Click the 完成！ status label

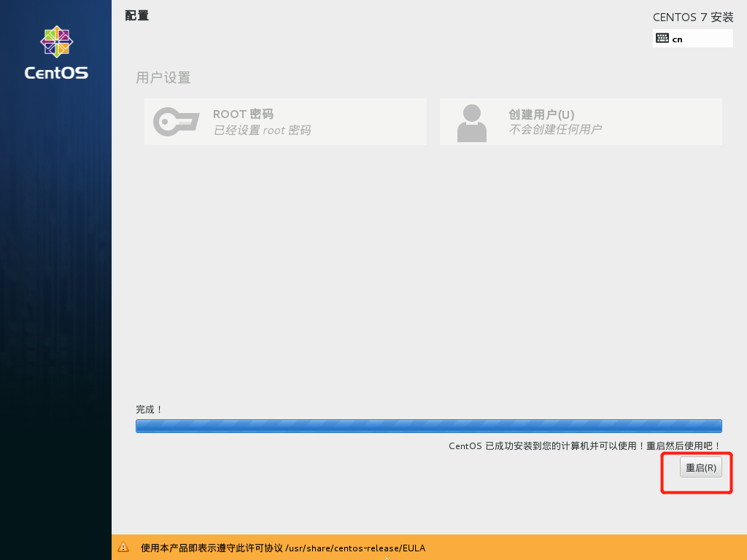[150, 410]
